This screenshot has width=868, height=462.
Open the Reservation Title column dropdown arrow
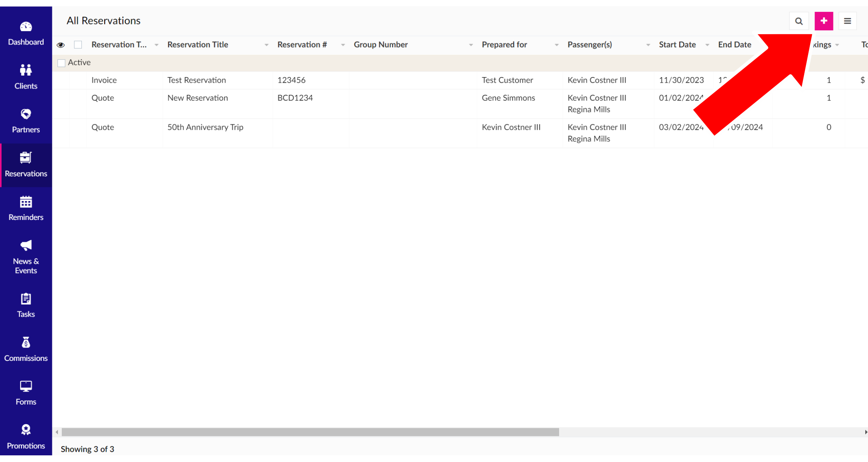pyautogui.click(x=266, y=45)
